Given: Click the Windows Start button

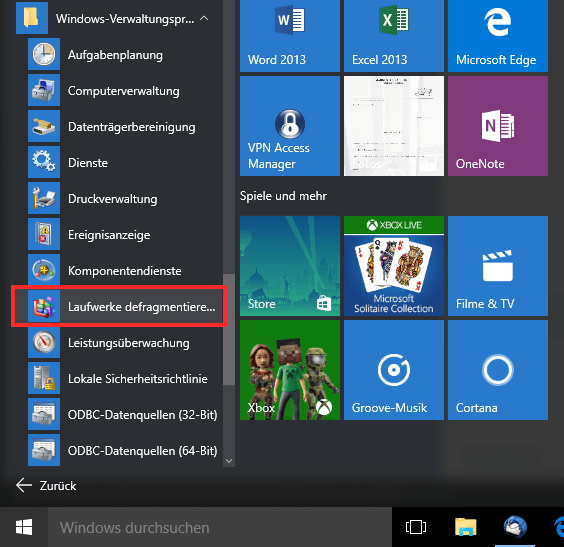Looking at the screenshot, I should pos(24,527).
